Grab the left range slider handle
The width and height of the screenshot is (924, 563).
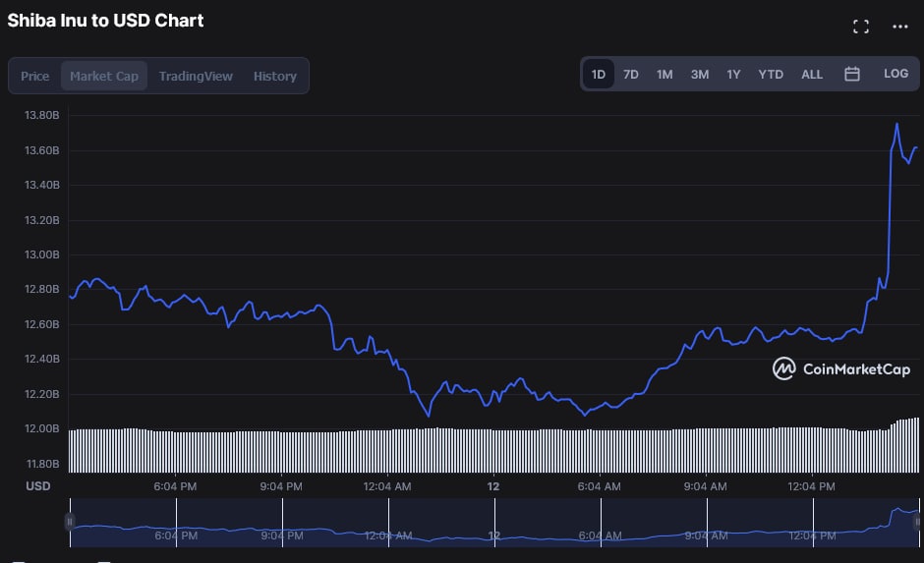tap(70, 522)
